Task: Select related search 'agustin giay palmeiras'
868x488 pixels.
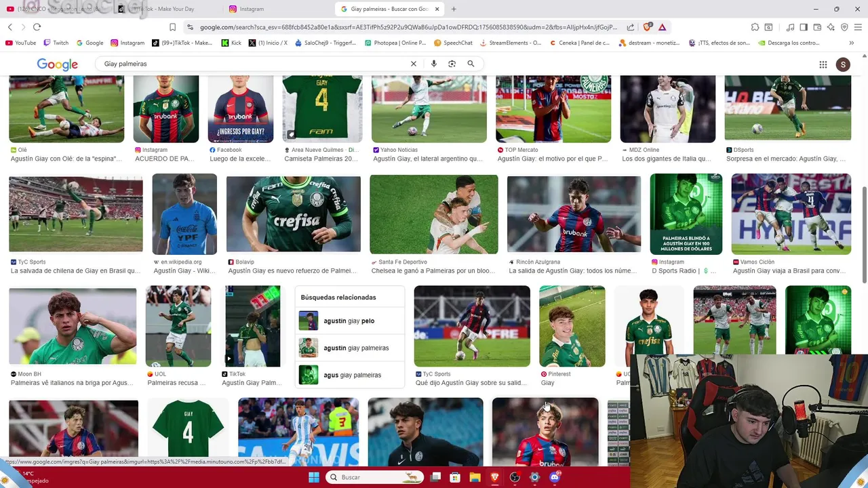Action: point(350,348)
